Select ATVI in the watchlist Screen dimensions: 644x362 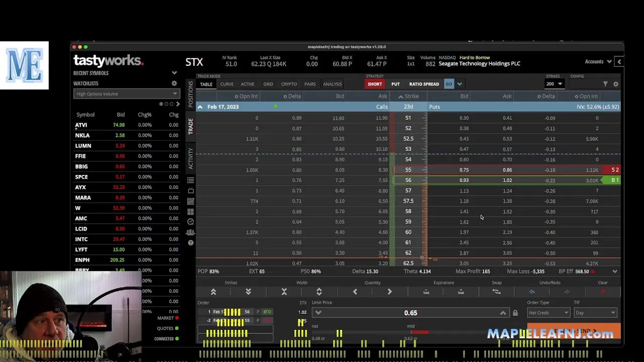[x=81, y=125]
